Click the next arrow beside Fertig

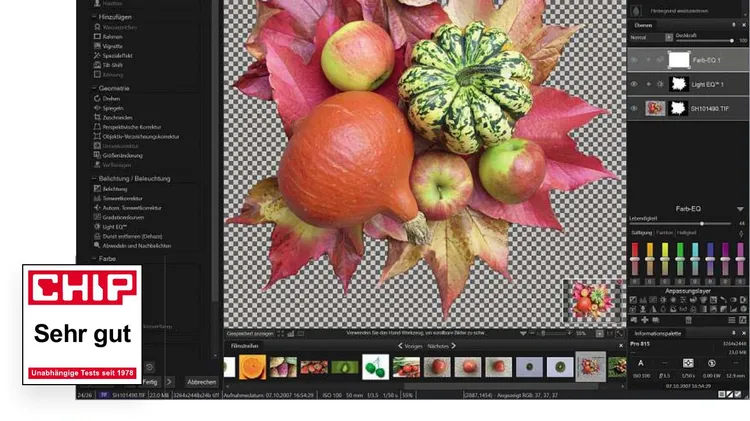coord(169,382)
